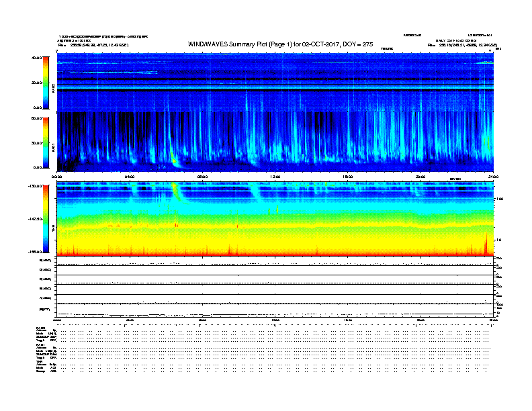Click the RAD1 status heading below the plots
The image size is (532, 411).
[41, 345]
